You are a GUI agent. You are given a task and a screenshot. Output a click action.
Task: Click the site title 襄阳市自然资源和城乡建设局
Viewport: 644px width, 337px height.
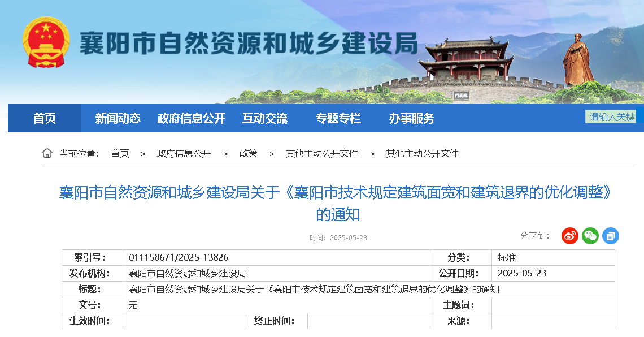pyautogui.click(x=249, y=43)
